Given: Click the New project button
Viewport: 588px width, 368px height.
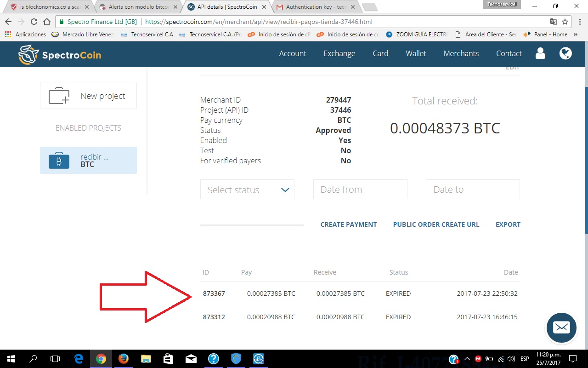Looking at the screenshot, I should click(x=88, y=96).
